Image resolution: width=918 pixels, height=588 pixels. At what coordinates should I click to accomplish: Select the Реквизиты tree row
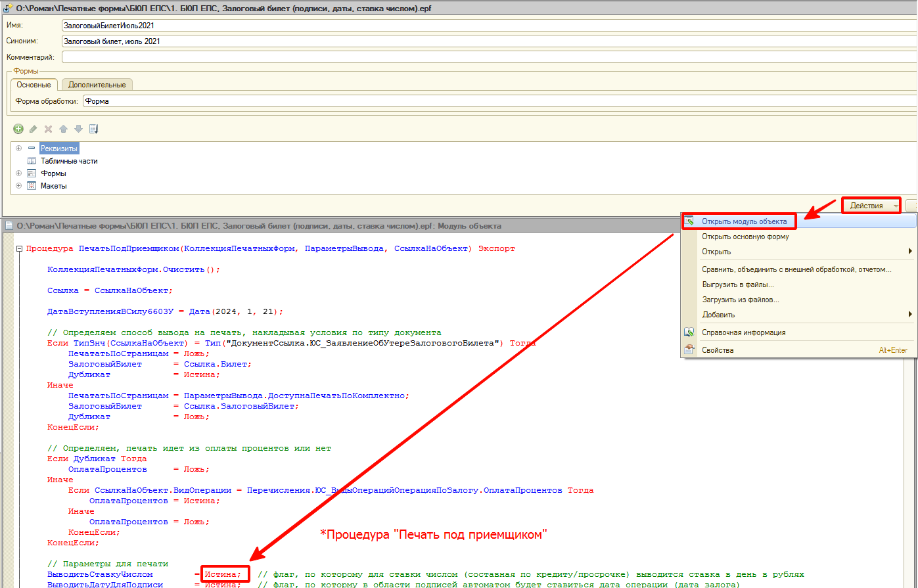click(x=59, y=148)
